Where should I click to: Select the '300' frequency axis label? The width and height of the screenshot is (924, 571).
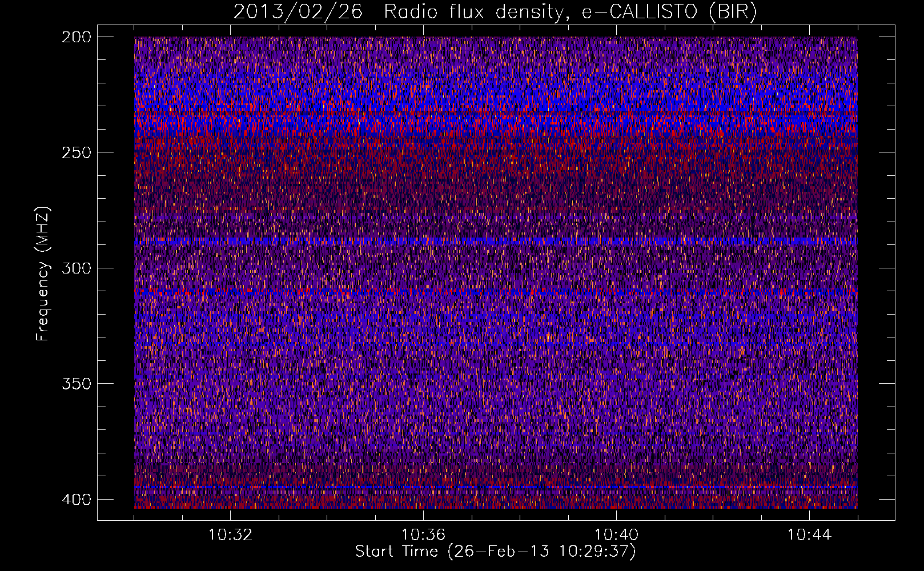[x=76, y=268]
